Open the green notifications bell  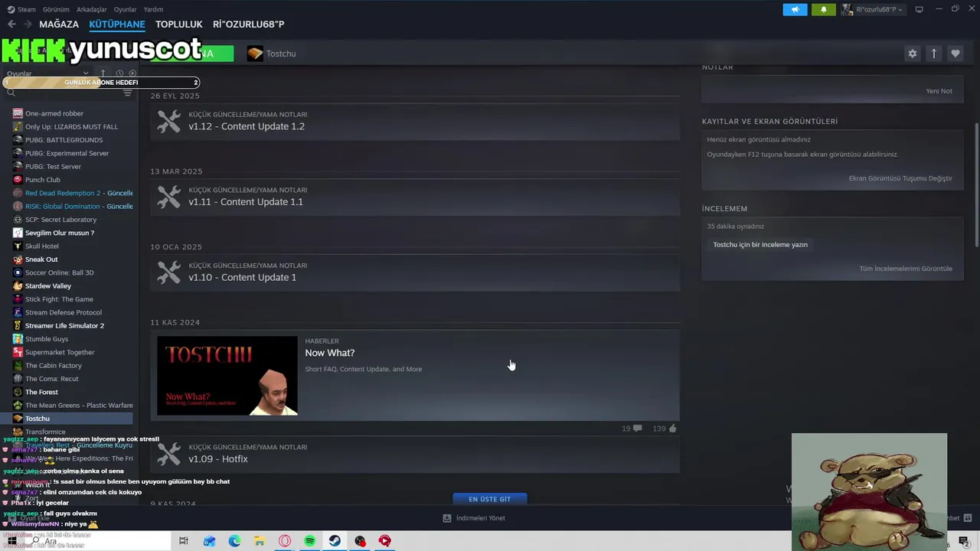click(824, 9)
